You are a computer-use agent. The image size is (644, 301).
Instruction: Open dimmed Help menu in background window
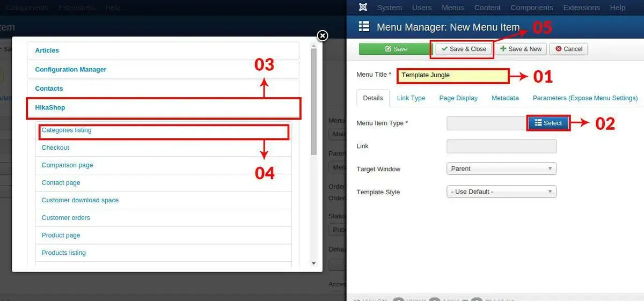[x=113, y=8]
